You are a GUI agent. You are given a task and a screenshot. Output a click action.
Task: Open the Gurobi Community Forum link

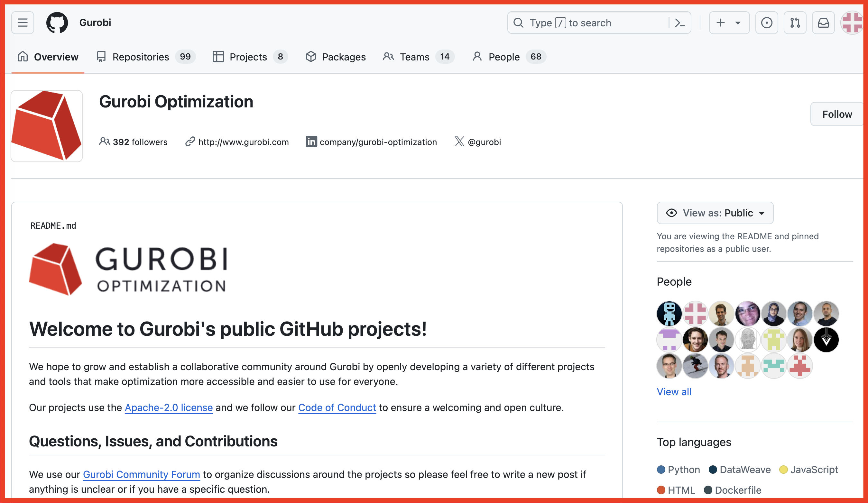point(141,474)
